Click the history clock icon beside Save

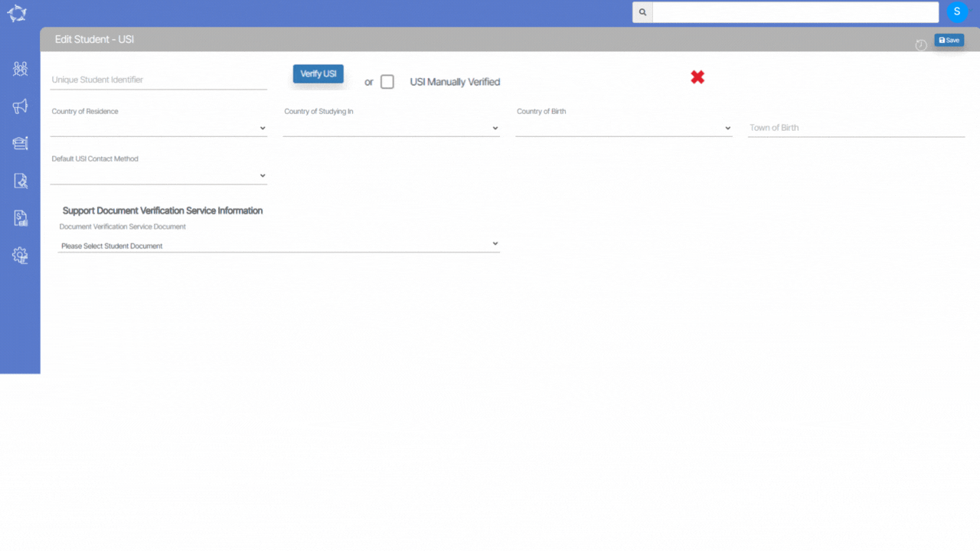[x=921, y=45]
